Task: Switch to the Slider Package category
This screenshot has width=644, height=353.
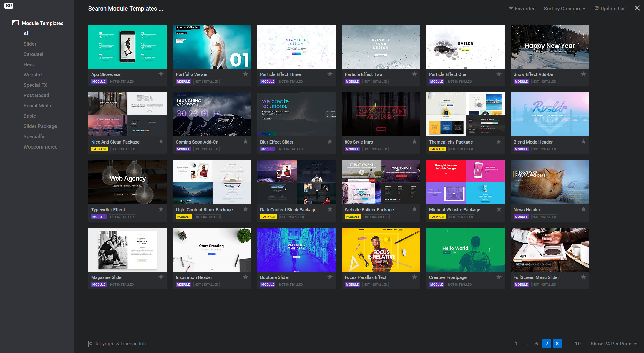Action: [x=40, y=126]
